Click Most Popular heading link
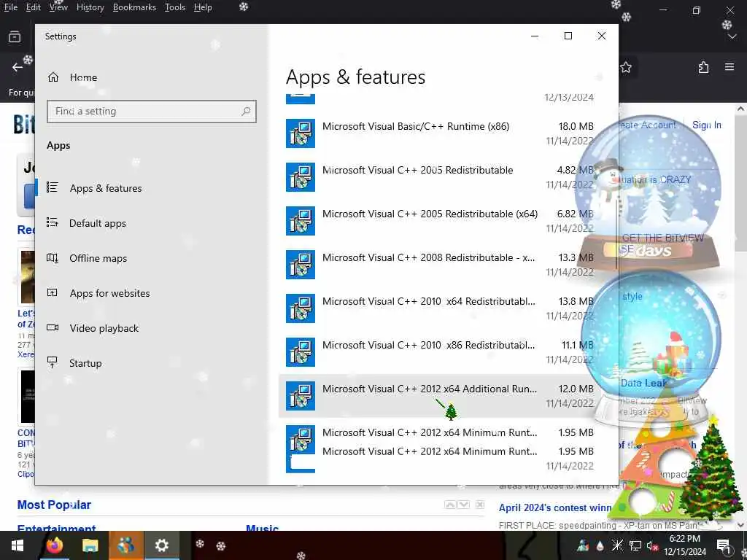 click(x=54, y=505)
